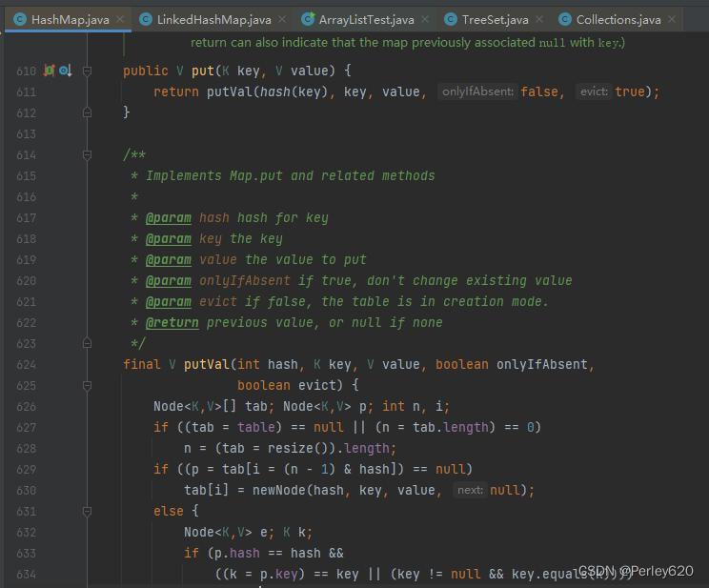Viewport: 709px width, 588px height.
Task: Click the overriding method gutter icon at line 610
Action: click(x=50, y=71)
